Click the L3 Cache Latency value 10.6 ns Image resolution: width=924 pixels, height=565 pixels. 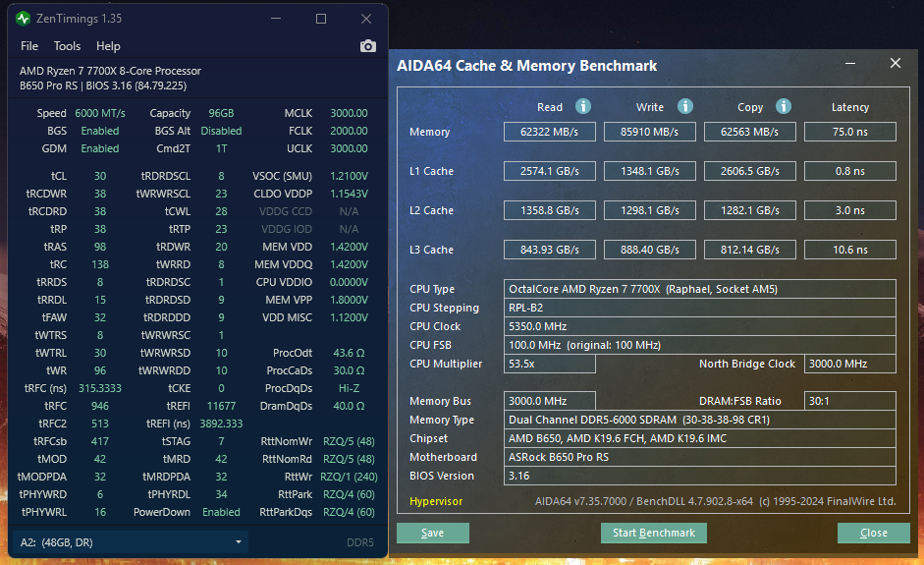pyautogui.click(x=850, y=250)
